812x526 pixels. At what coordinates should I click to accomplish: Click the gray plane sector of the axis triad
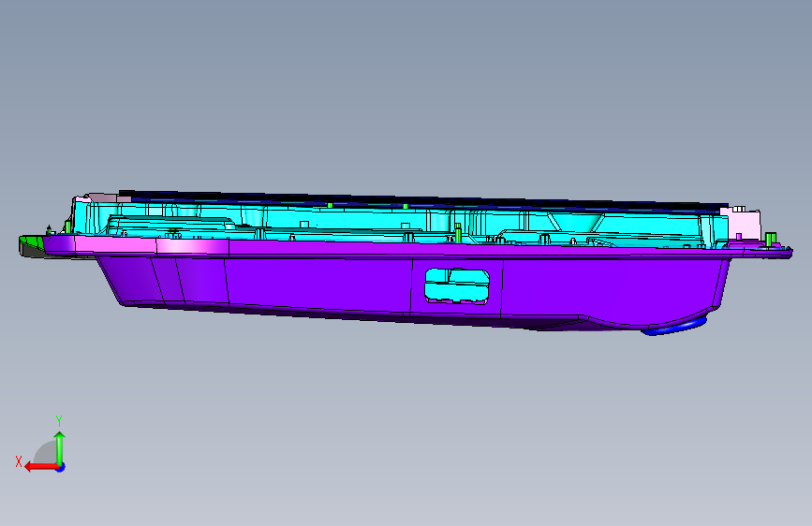click(45, 452)
